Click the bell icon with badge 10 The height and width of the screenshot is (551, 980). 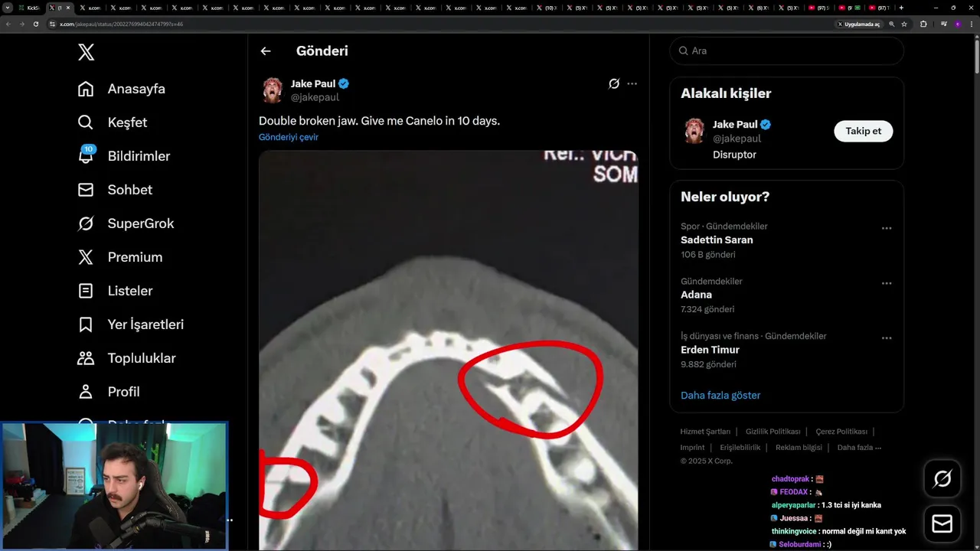coord(86,155)
